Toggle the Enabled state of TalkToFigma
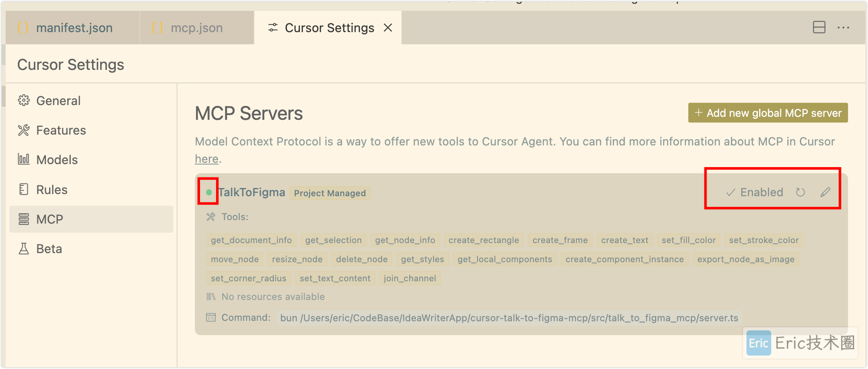The height and width of the screenshot is (369, 868). tap(755, 192)
